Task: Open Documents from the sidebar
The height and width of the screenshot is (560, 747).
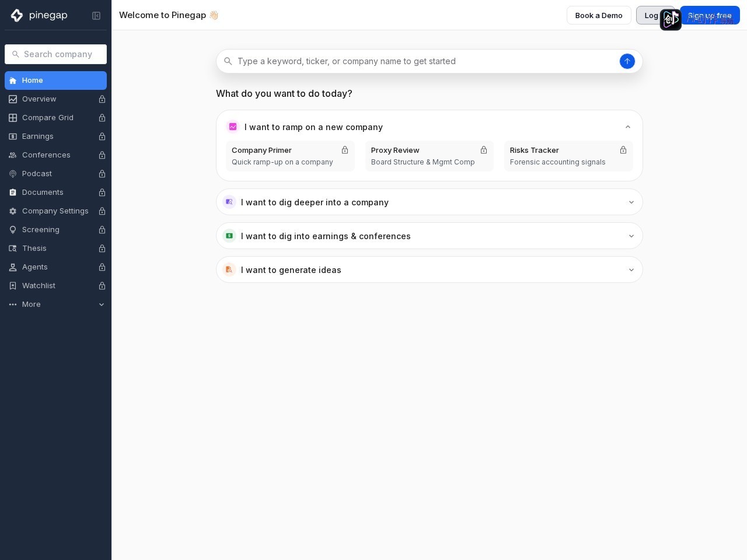Action: pos(55,192)
